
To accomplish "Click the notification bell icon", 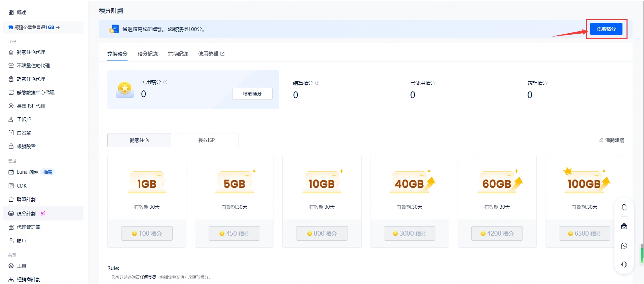I will (624, 207).
